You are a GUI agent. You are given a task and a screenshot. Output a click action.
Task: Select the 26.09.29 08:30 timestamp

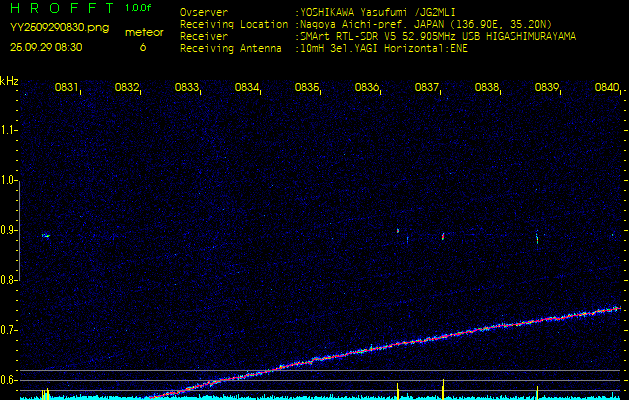coord(46,47)
